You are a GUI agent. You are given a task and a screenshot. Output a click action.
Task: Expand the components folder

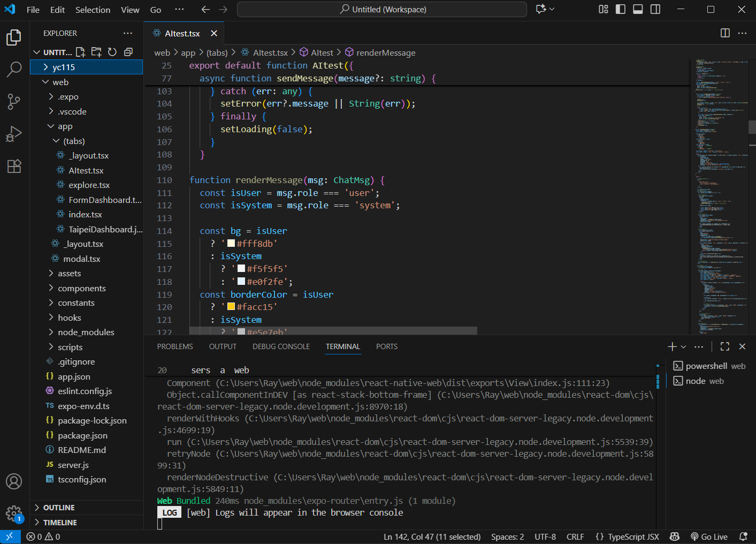click(x=81, y=288)
